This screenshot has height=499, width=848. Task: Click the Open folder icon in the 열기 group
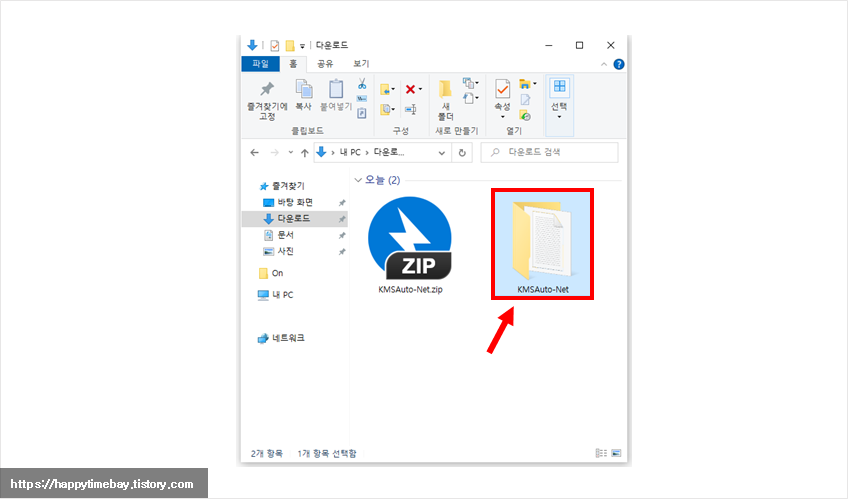pos(525,84)
